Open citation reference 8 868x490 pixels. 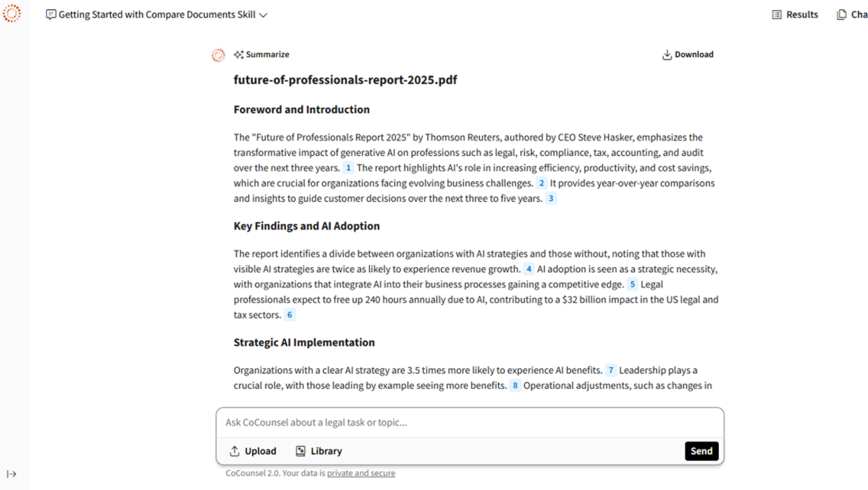pos(515,386)
